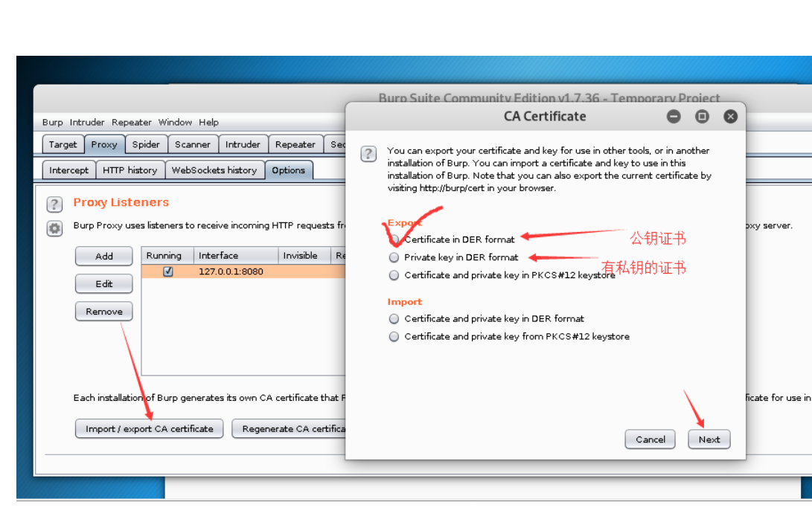Viewport: 812px width, 528px height.
Task: Sort listeners by Invisible column header
Action: tap(304, 256)
